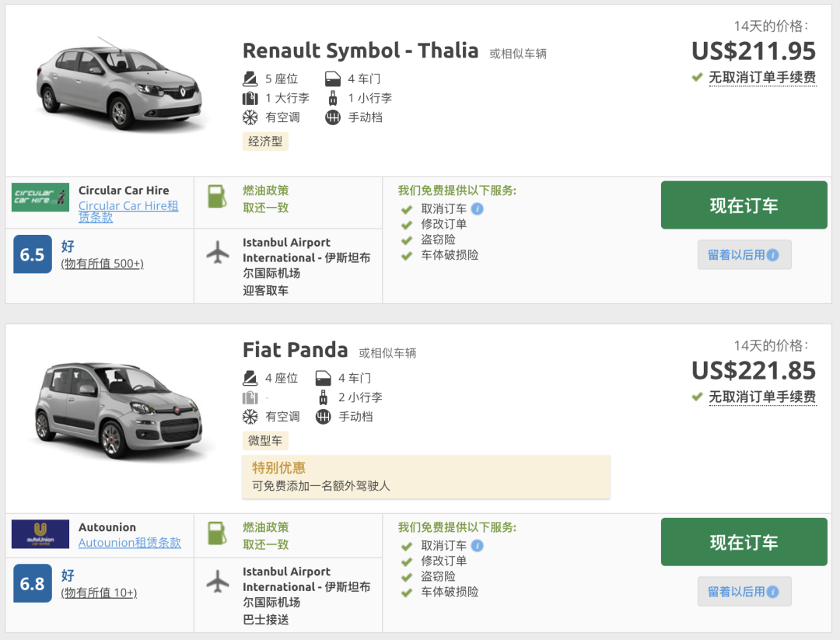The width and height of the screenshot is (840, 640).
Task: Click the Autounion logo
Action: 40,534
